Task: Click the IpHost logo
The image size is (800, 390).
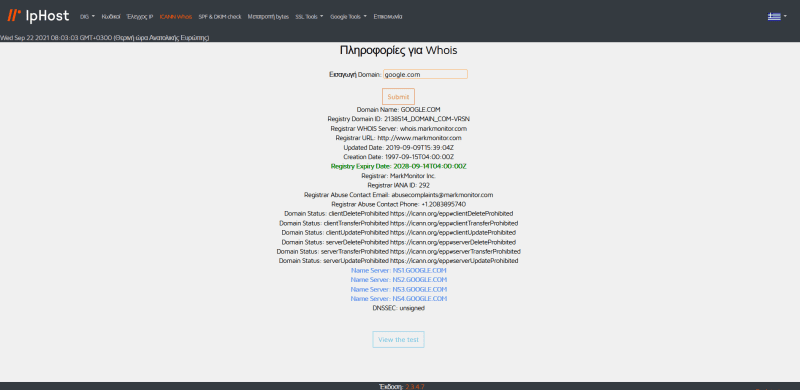Action: pos(38,16)
